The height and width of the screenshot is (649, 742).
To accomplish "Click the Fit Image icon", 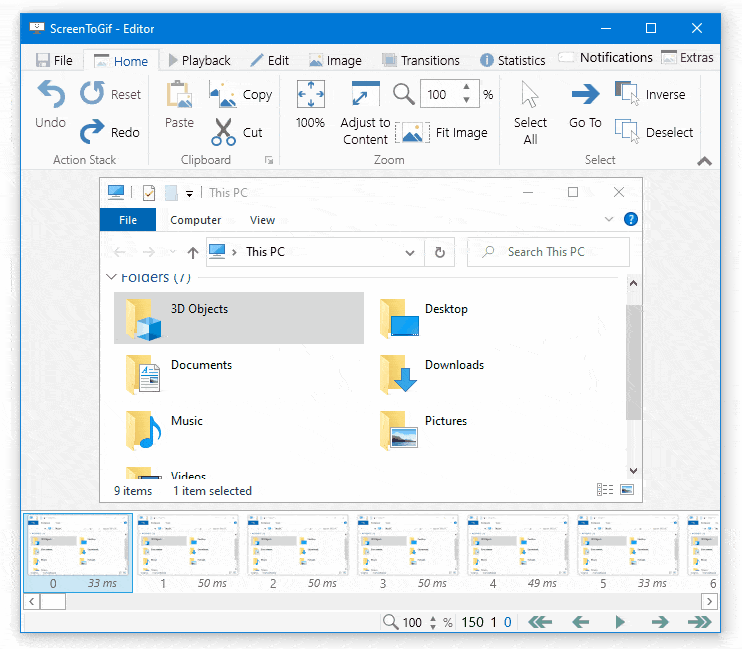I will point(412,132).
